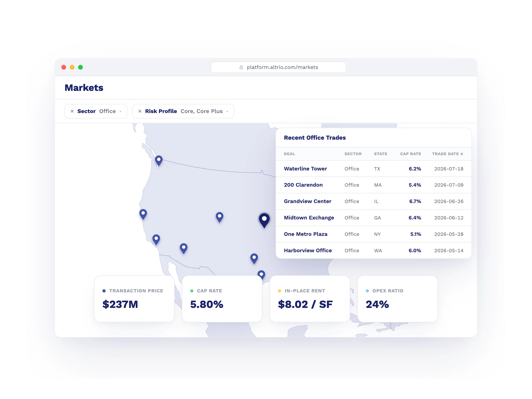Click the 5.4% cap rate value

(415, 185)
